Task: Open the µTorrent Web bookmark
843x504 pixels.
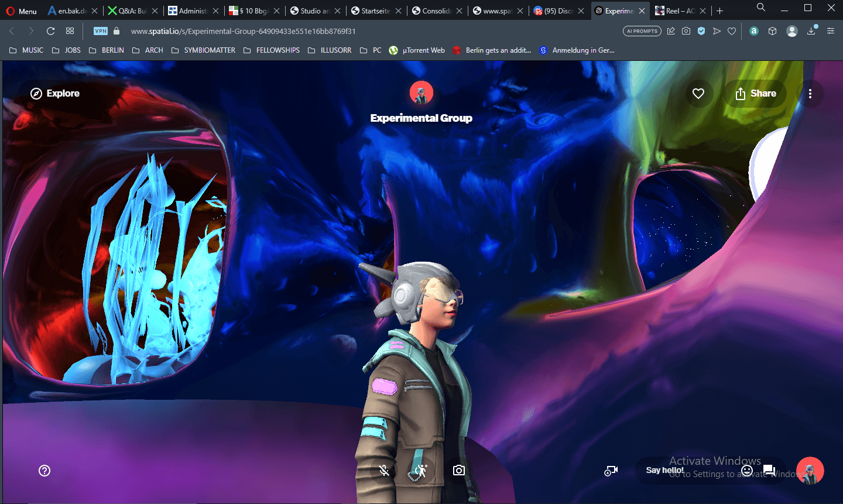Action: point(417,50)
